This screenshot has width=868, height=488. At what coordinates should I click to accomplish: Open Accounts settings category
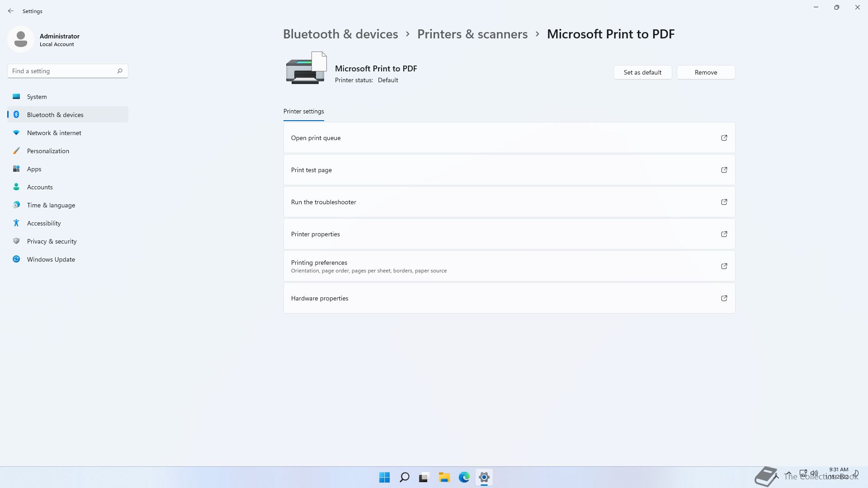[x=68, y=187]
